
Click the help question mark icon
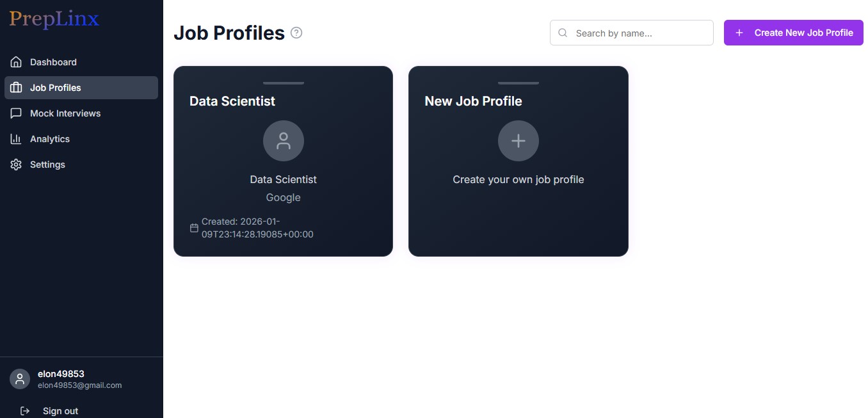click(296, 33)
